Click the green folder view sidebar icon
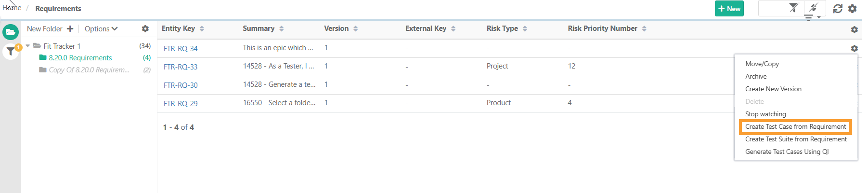 11,32
